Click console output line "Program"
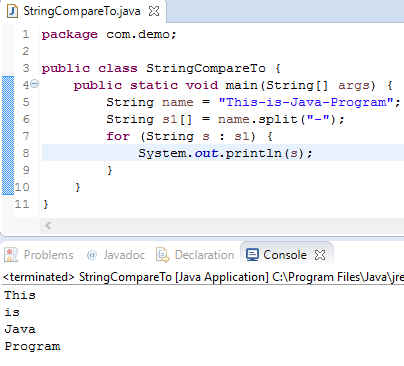Image resolution: width=404 pixels, height=366 pixels. pos(32,346)
